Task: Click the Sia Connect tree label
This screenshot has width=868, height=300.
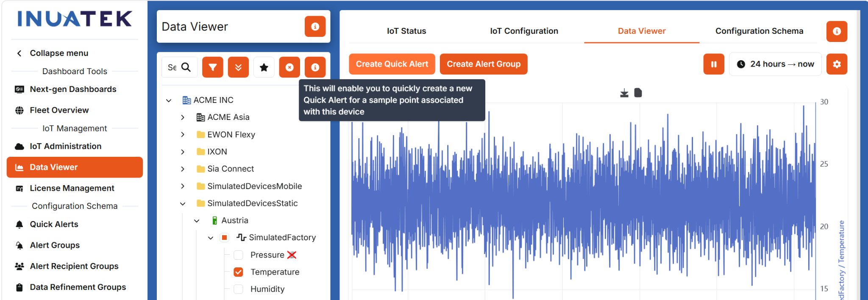Action: click(x=231, y=169)
